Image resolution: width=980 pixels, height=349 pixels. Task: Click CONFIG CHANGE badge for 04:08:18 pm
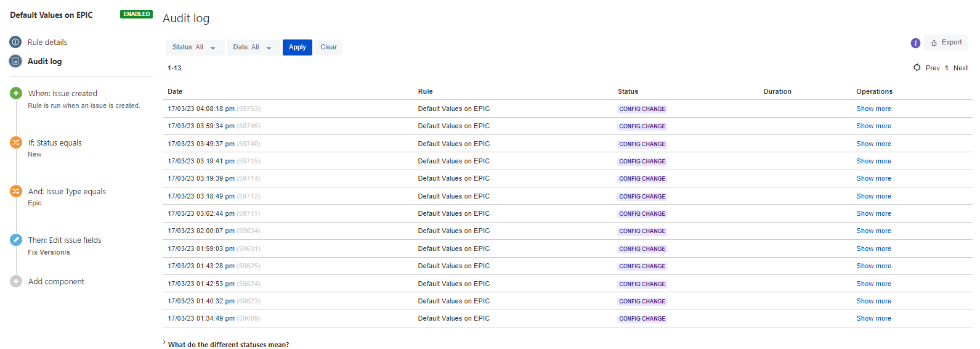point(642,109)
